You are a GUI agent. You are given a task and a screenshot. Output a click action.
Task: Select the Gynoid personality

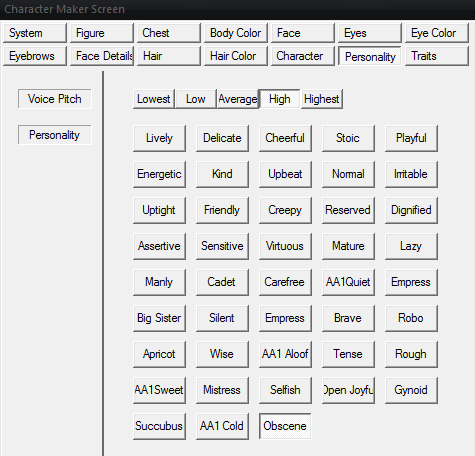click(x=411, y=390)
